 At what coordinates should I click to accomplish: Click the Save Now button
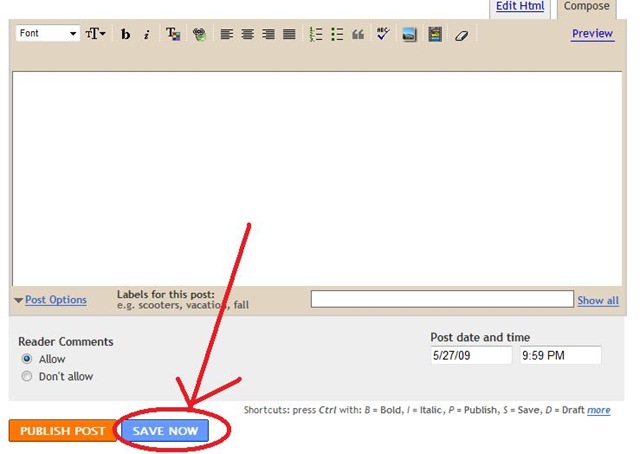[x=165, y=431]
